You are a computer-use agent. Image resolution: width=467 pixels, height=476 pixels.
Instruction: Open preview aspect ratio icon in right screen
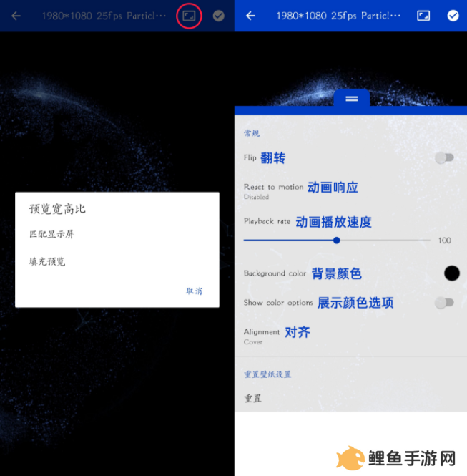pos(423,16)
